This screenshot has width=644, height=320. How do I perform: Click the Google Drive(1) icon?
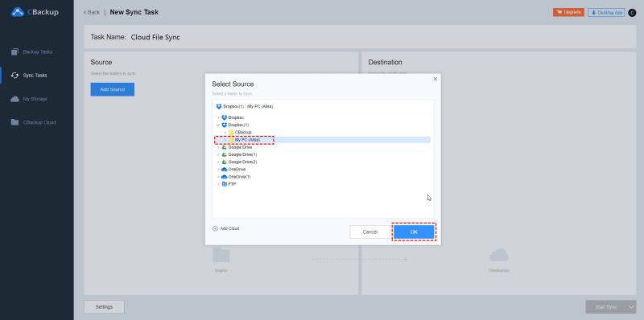pos(225,154)
